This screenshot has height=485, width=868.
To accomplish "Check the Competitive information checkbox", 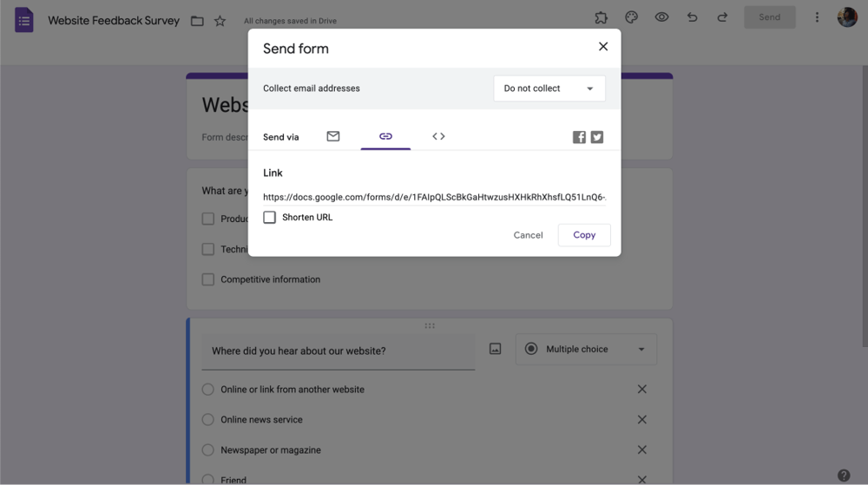I will click(208, 279).
